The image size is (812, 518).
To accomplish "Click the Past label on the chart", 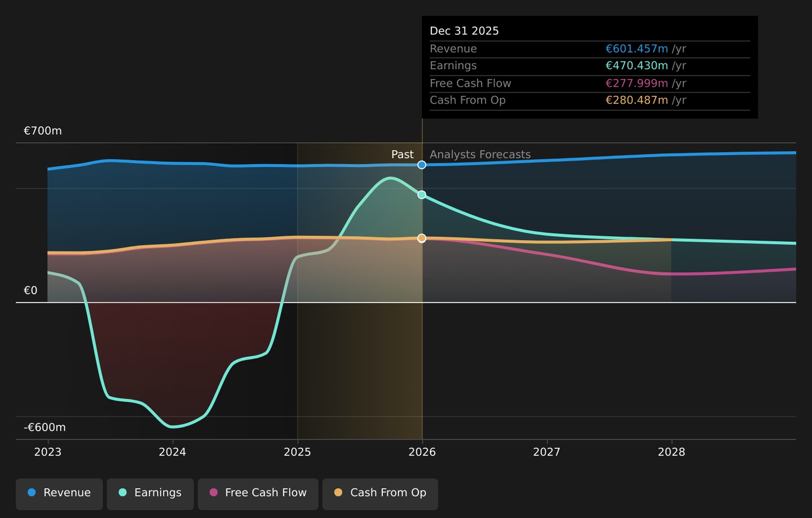I will click(x=403, y=154).
